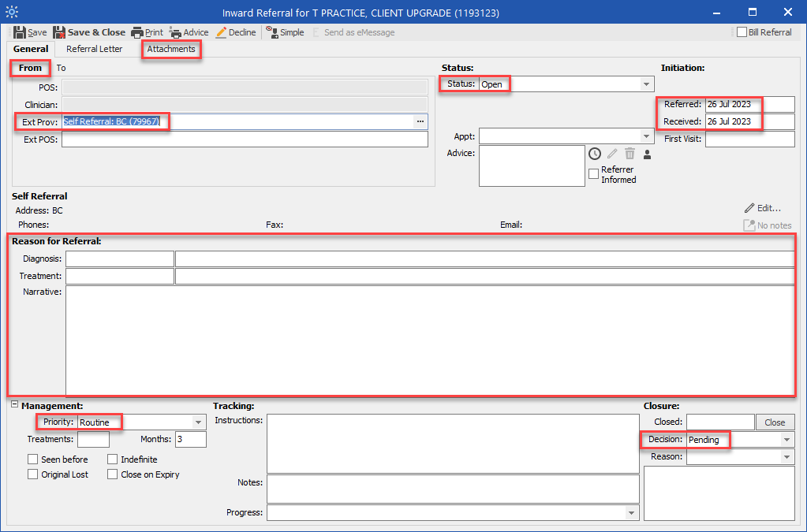
Task: Collapse the Management section
Action: coord(15,405)
